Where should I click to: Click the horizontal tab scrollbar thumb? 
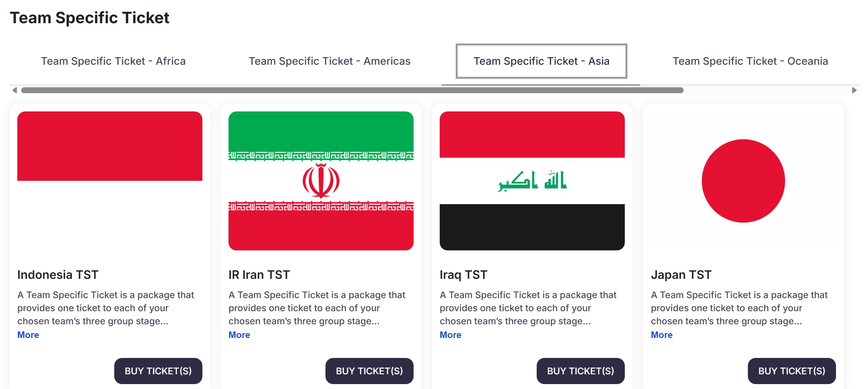click(x=352, y=90)
